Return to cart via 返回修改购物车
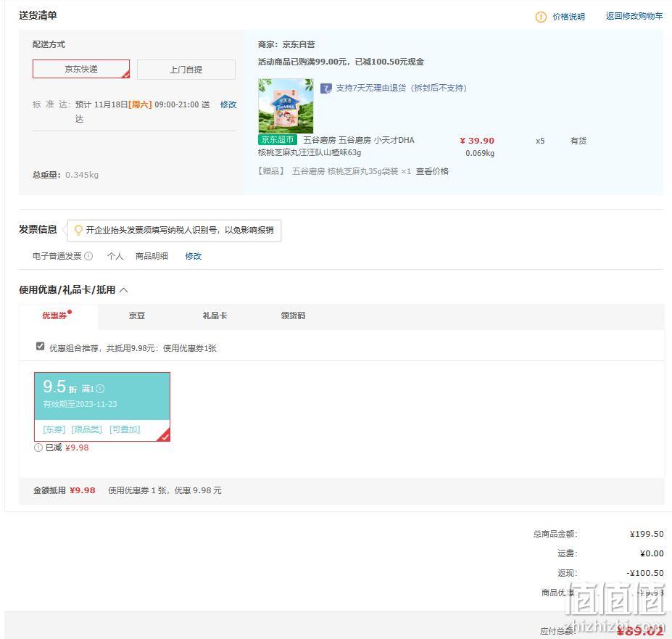Image resolution: width=672 pixels, height=639 pixels. (634, 16)
